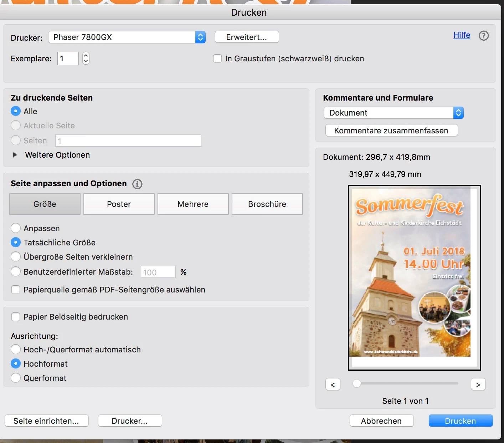504x443 pixels.
Task: Click the info icon beside Seite anpassen und Optionen
Action: [137, 184]
